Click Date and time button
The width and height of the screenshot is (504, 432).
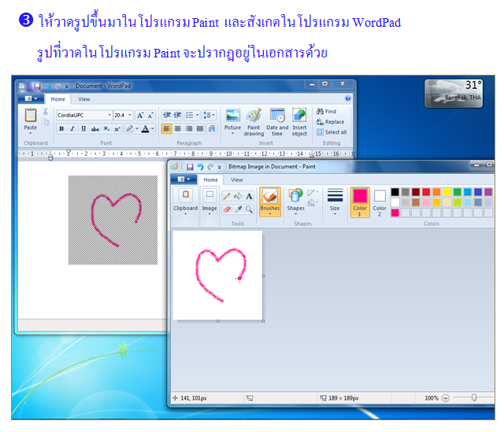click(x=277, y=122)
